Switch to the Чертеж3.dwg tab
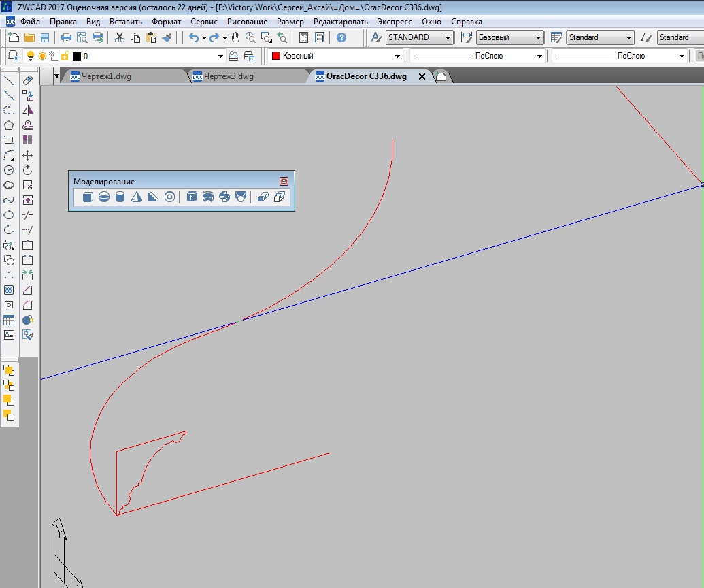The image size is (704, 588). pyautogui.click(x=229, y=76)
